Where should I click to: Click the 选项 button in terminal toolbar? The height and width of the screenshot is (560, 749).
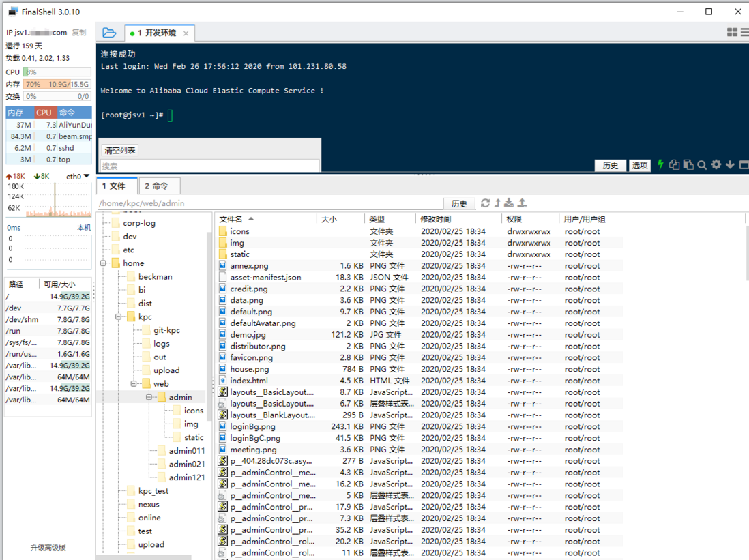tap(640, 165)
